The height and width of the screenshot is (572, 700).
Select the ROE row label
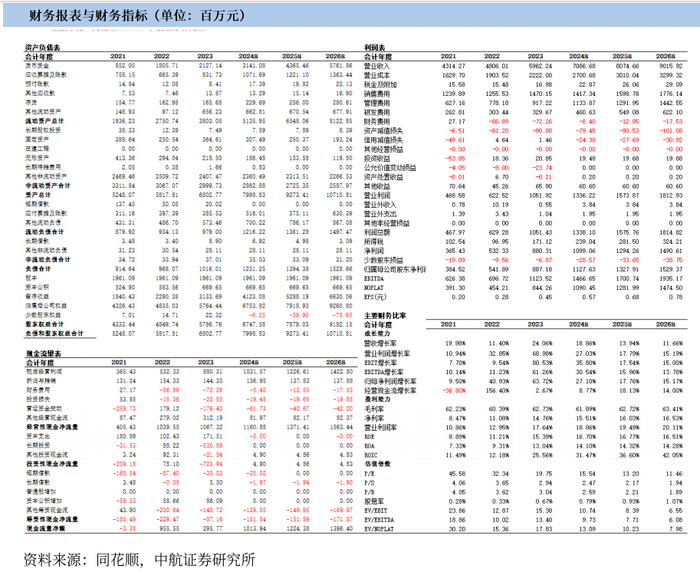coord(370,437)
